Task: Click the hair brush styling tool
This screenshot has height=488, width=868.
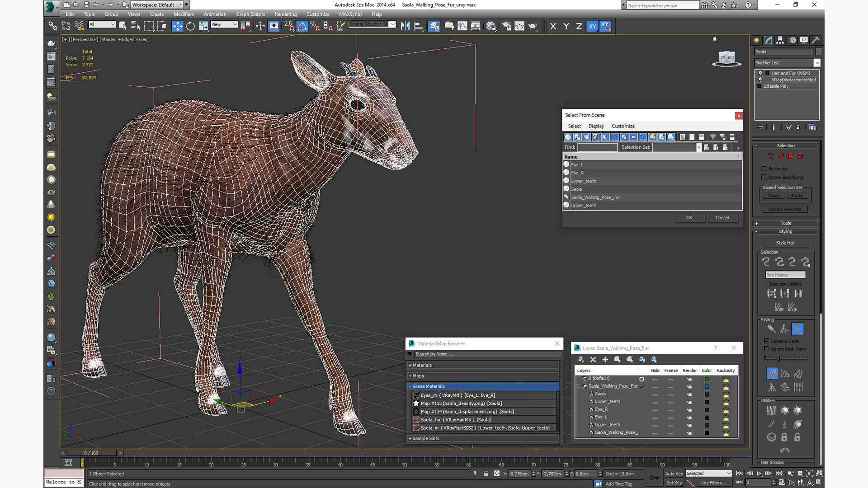Action: tap(771, 329)
